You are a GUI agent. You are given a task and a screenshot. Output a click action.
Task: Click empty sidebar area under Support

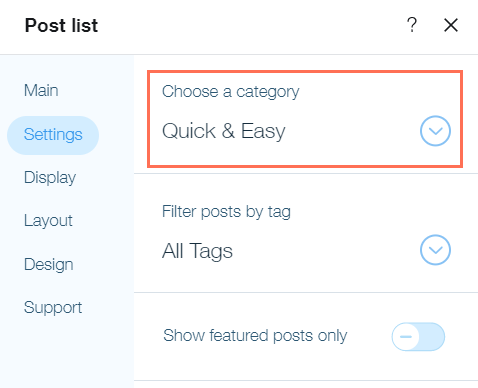[x=67, y=353]
